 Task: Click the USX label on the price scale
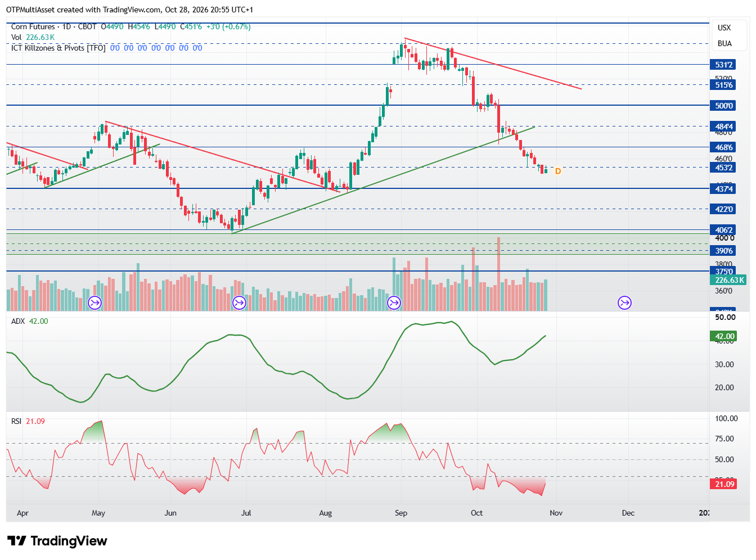(x=724, y=28)
